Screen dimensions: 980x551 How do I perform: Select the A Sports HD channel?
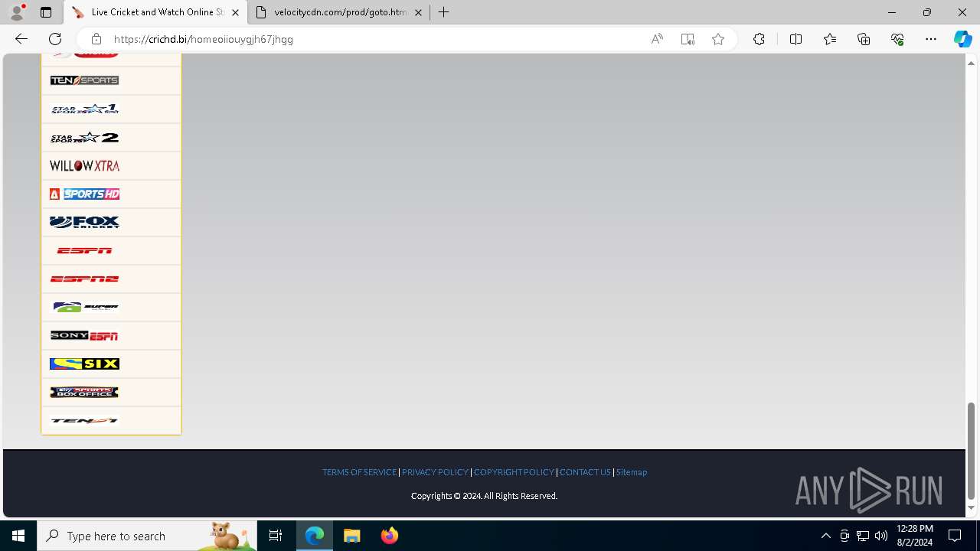click(84, 194)
